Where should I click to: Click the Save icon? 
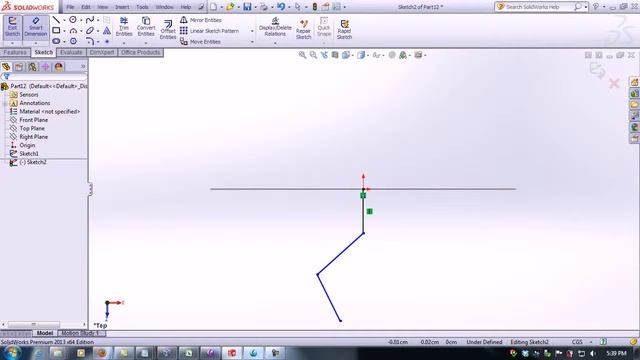tap(247, 7)
